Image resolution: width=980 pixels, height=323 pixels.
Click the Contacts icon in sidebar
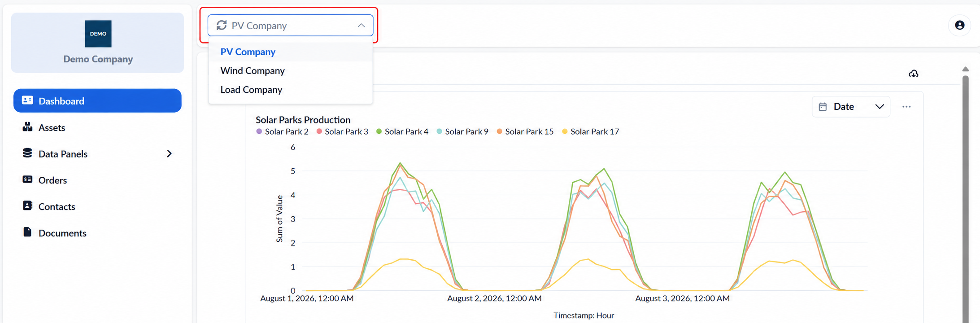[27, 205]
